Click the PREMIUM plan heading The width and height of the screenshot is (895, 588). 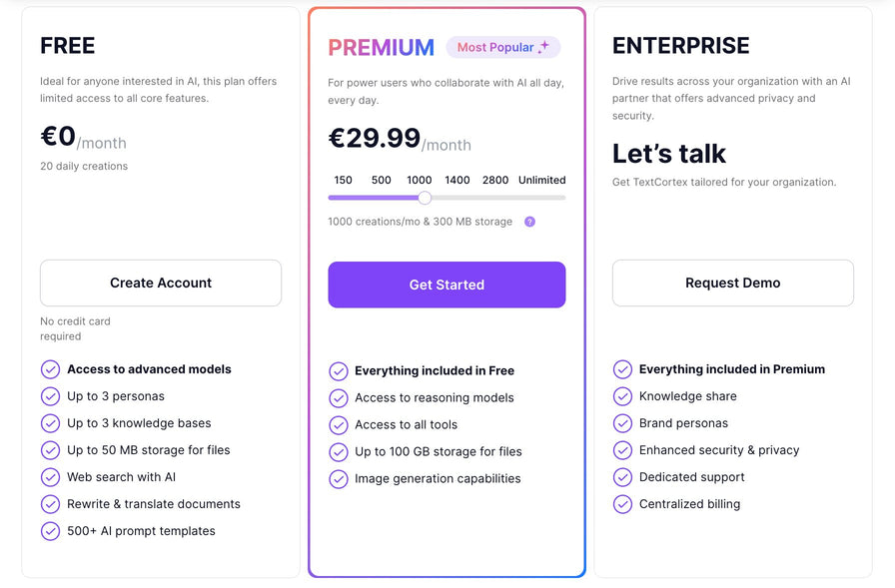(381, 47)
